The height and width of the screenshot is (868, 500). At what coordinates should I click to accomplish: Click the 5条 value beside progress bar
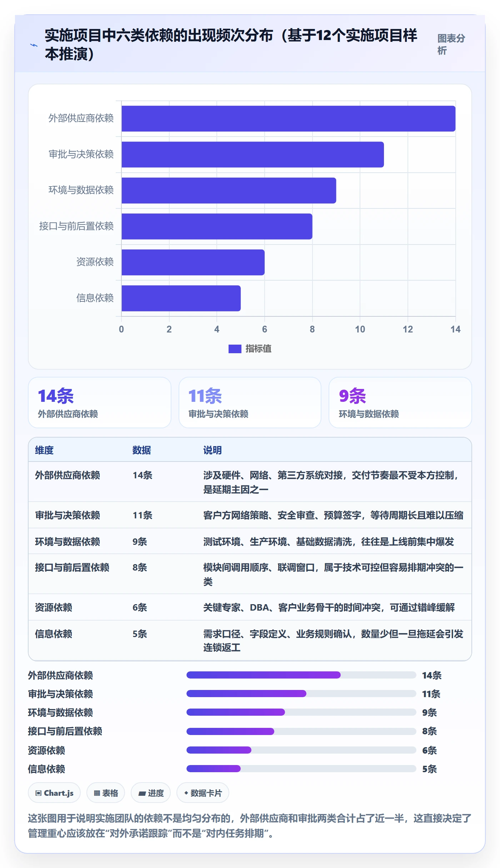[430, 769]
